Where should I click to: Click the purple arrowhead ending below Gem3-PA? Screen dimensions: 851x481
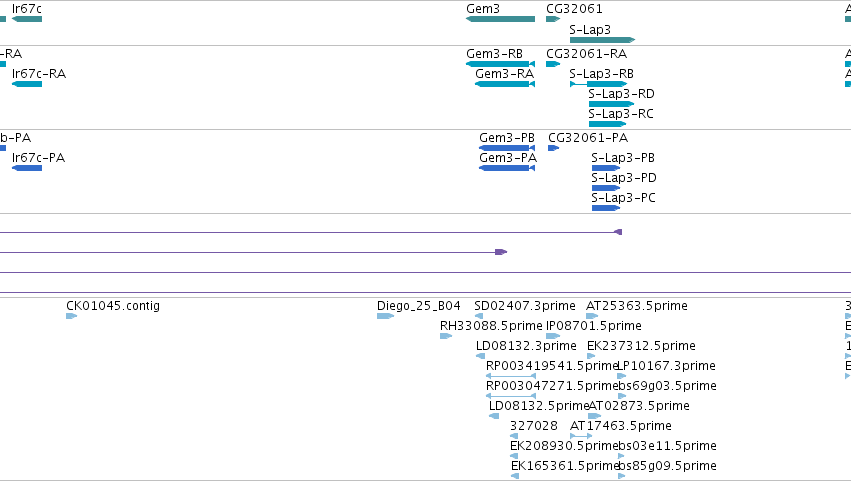point(501,252)
